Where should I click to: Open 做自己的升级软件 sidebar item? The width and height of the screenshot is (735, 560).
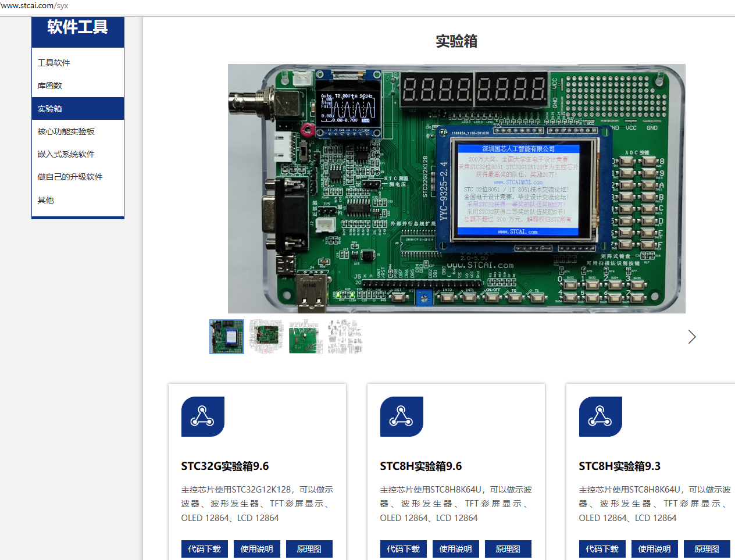78,177
